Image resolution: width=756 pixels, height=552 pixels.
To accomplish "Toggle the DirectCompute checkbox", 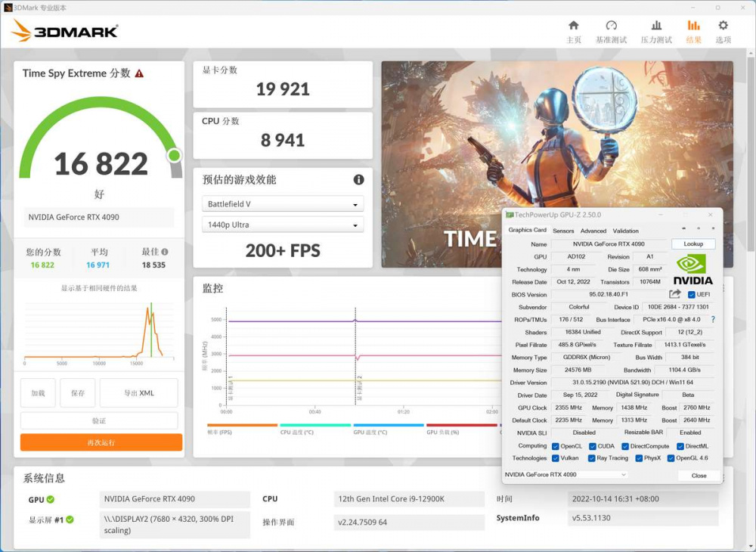I will click(x=625, y=446).
